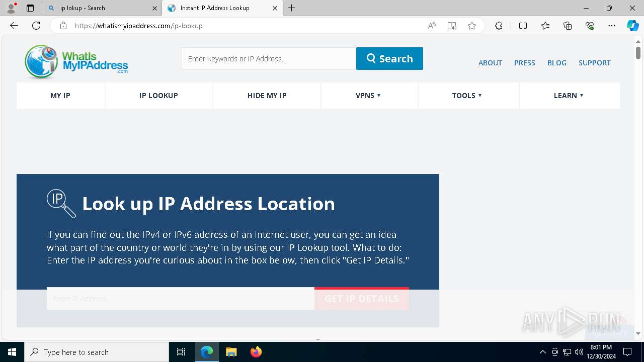Add this page to favorites with the star icon

[472, 26]
